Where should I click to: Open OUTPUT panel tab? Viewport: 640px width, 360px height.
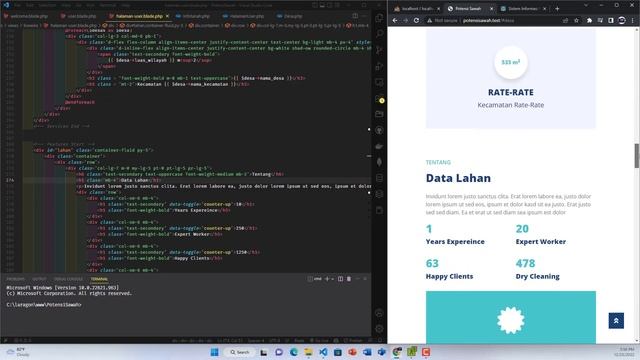[39, 279]
